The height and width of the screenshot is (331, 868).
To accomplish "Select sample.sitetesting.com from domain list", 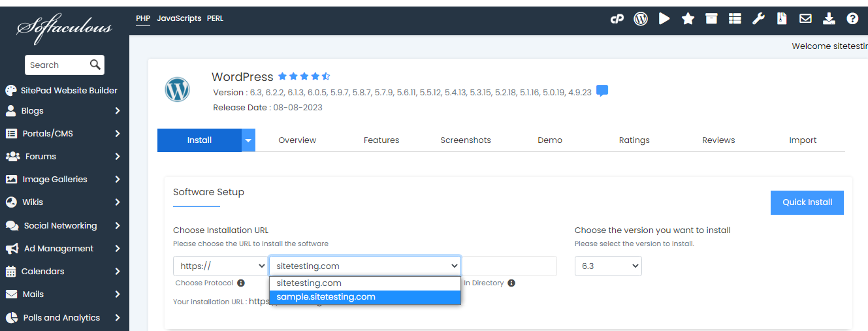I will click(x=365, y=297).
